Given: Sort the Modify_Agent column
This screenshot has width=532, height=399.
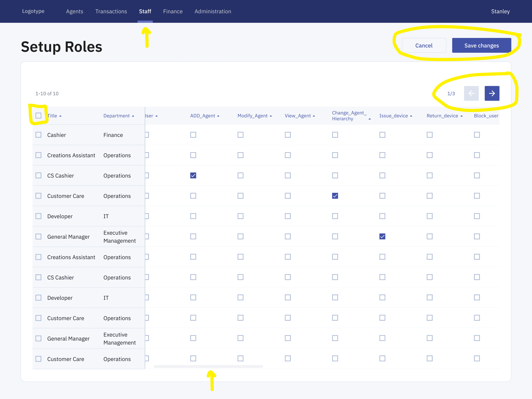Looking at the screenshot, I should point(271,116).
